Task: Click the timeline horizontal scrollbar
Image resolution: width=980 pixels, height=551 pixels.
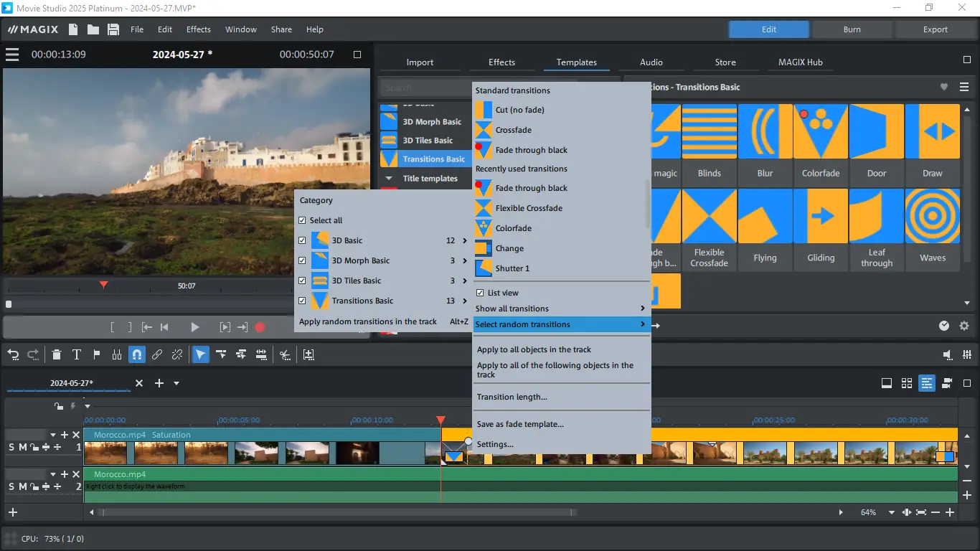Action: pos(337,512)
